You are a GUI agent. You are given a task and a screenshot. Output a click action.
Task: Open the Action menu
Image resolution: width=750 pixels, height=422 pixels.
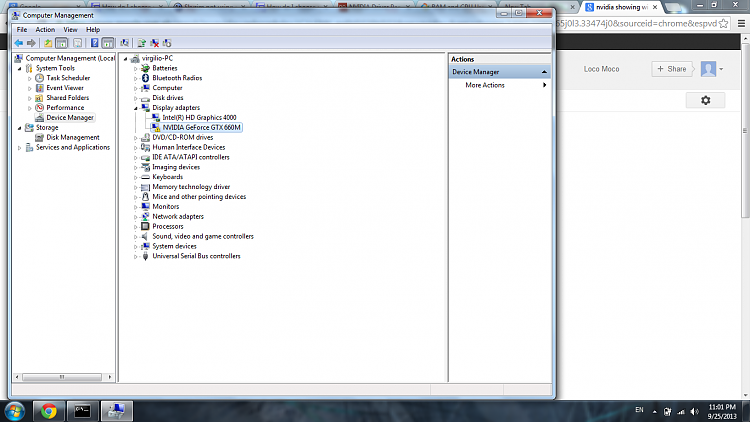click(x=45, y=30)
